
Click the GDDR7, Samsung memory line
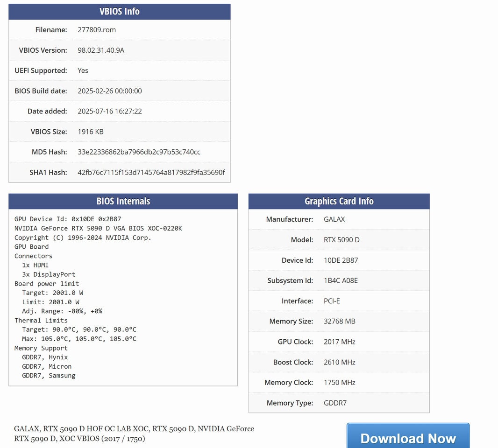49,375
